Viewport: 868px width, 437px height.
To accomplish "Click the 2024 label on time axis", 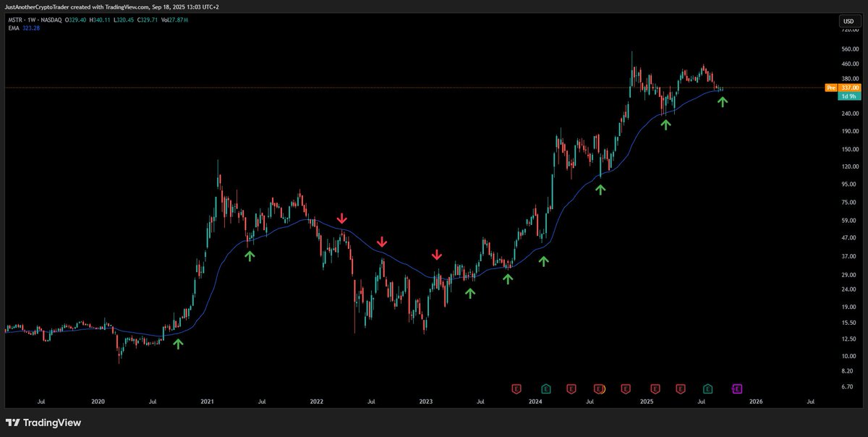I will (x=535, y=400).
